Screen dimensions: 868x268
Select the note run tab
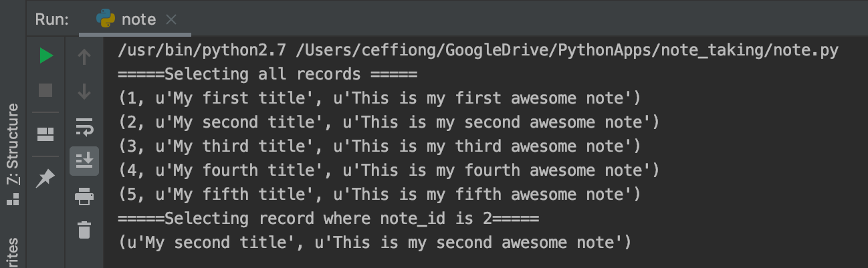tap(136, 19)
